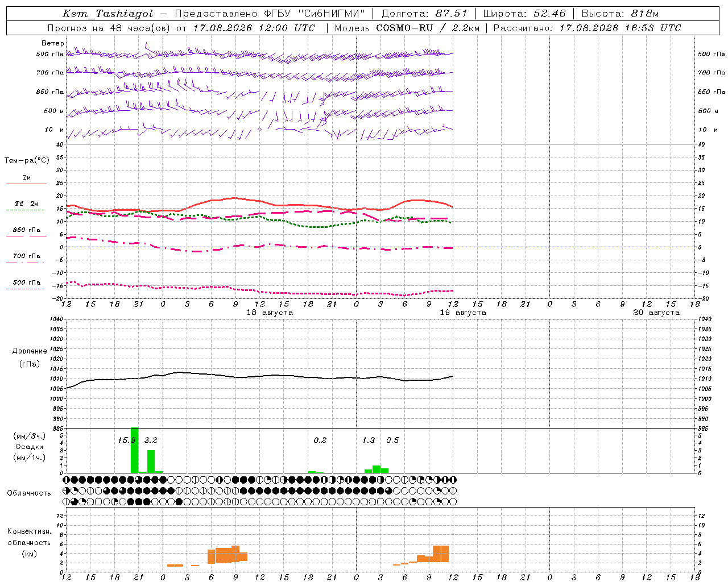Select the Td 2м dew point legend entry
This screenshot has height=582, width=728.
pos(26,204)
